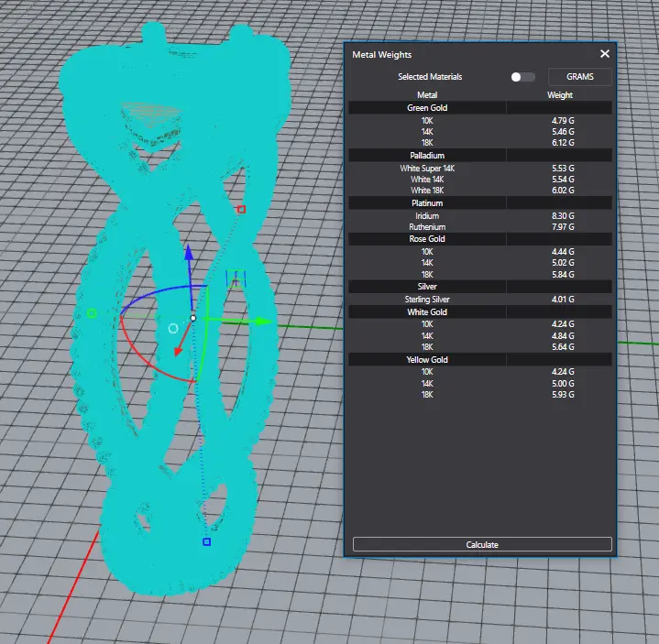This screenshot has width=659, height=644.
Task: Click the 7.97 G Ruthenium weight
Action: point(563,226)
